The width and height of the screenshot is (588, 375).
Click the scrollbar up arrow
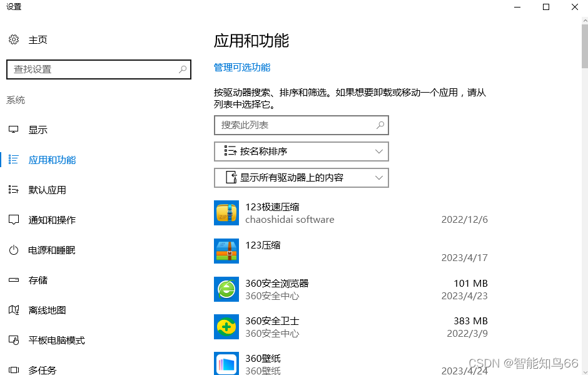[x=585, y=21]
